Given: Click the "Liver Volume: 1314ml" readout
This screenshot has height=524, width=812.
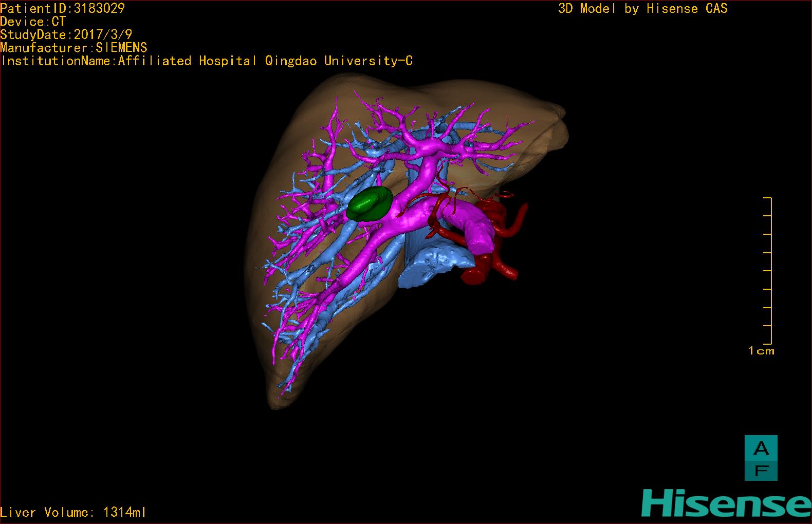Looking at the screenshot, I should [73, 512].
